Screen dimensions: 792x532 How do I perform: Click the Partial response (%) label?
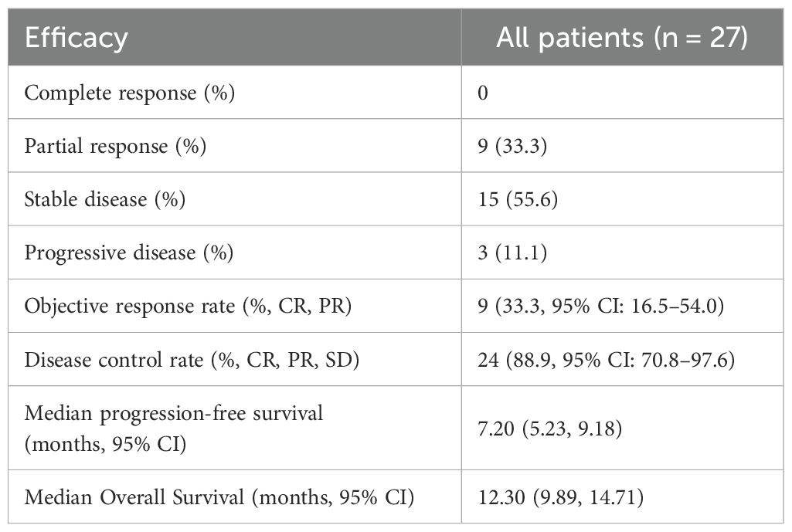[115, 146]
